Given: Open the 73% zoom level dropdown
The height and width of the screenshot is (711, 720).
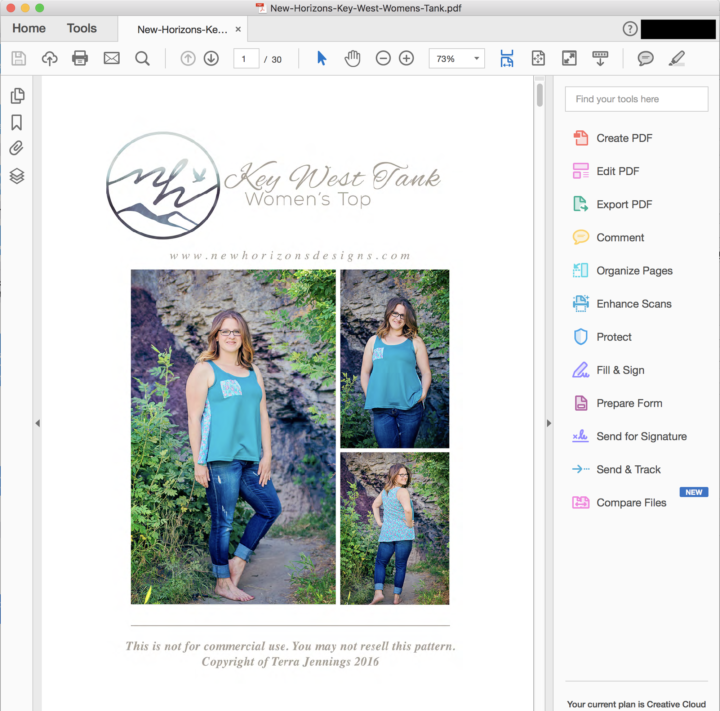Looking at the screenshot, I should pos(477,59).
